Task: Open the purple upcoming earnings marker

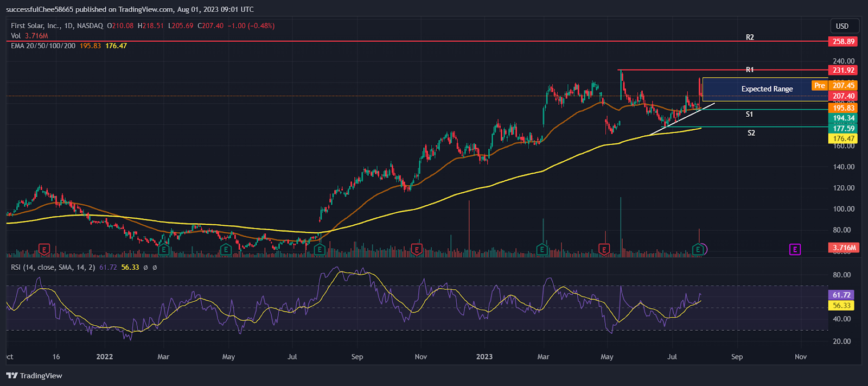Action: 795,250
